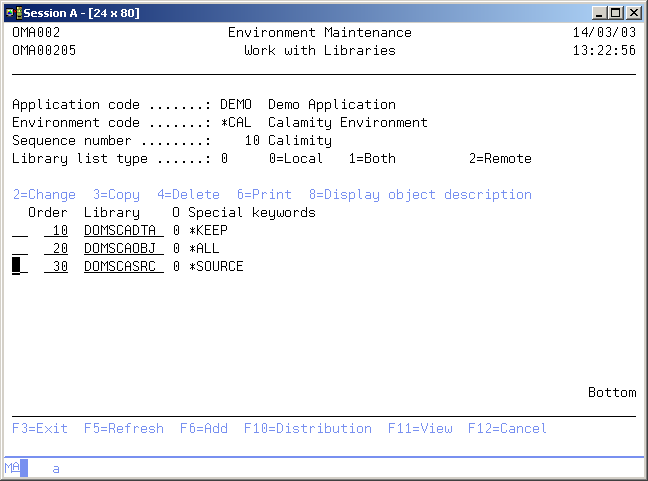This screenshot has width=648, height=481.
Task: Click option field for DOMSCADTA row
Action: tap(20, 231)
